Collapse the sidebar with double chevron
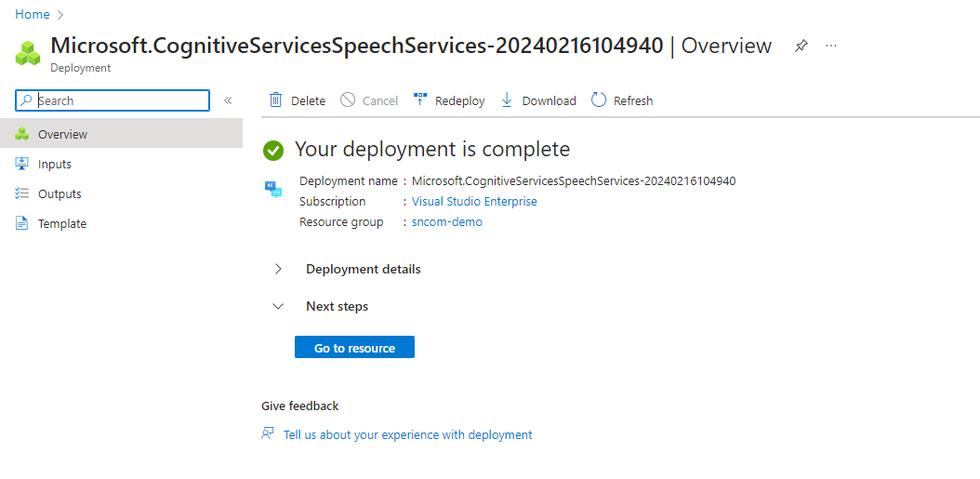Screen dimensions: 980x479 (x=228, y=100)
